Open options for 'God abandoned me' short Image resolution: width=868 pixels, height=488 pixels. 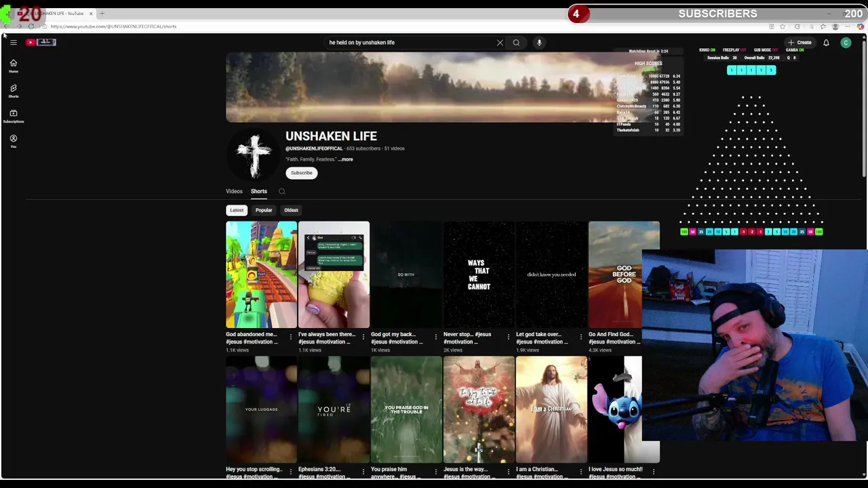[x=291, y=337]
